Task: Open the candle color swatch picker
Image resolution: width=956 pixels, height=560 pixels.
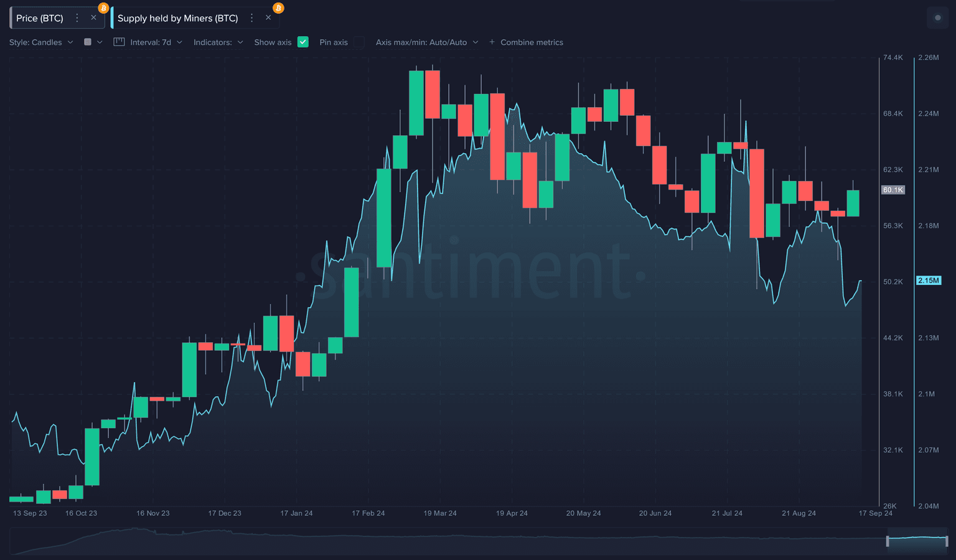Action: 92,42
